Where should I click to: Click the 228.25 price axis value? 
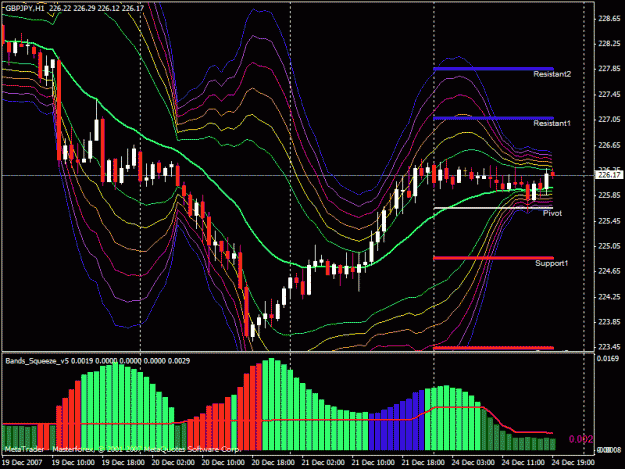(609, 44)
